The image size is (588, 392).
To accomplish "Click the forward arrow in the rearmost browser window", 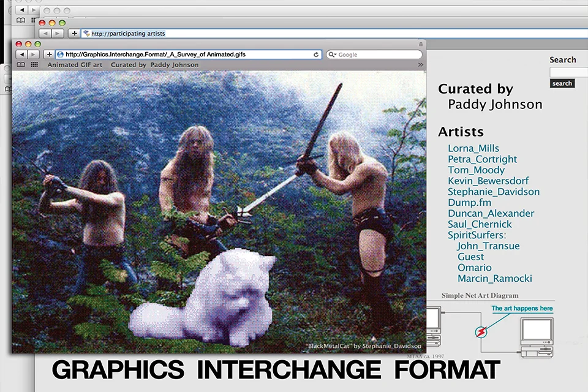I will point(33,10).
